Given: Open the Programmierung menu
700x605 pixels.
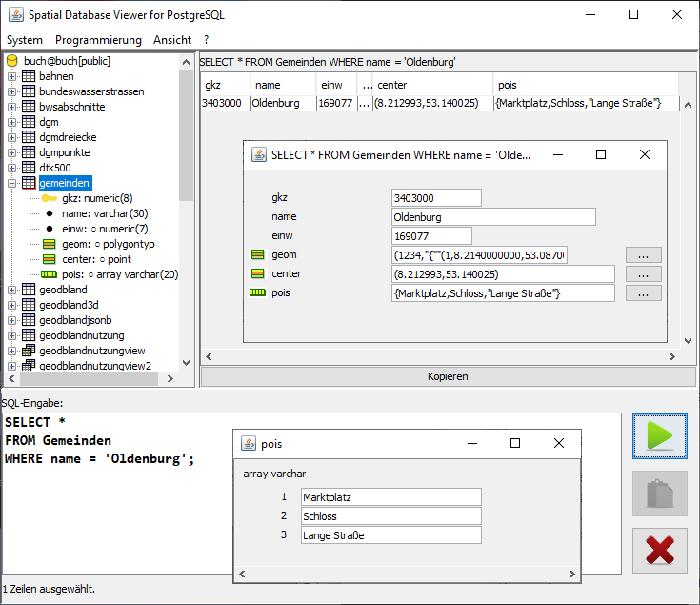Looking at the screenshot, I should (98, 40).
